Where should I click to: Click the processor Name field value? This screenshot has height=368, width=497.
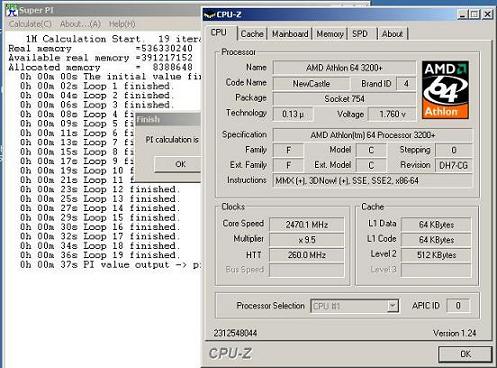(x=344, y=68)
